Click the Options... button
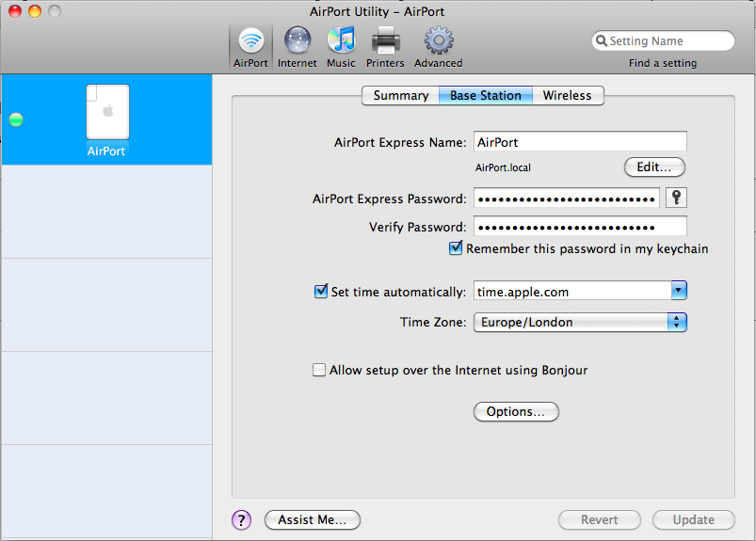Image resolution: width=756 pixels, height=541 pixels. pos(516,412)
